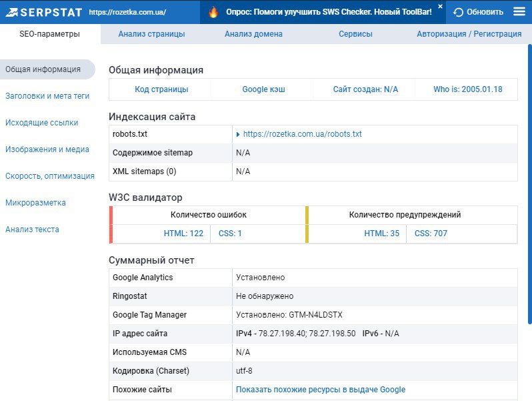Click the fire icon in survey banner
The height and width of the screenshot is (401, 532).
213,12
